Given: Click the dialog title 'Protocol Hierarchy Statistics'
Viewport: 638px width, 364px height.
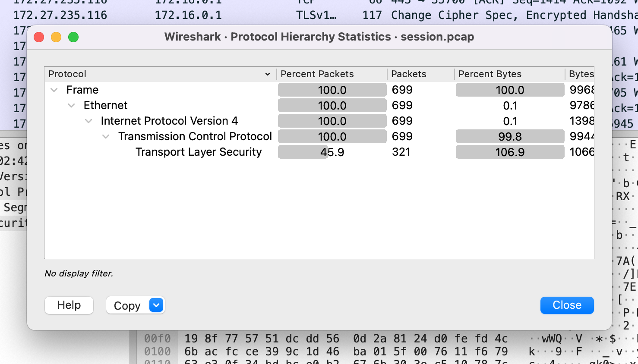Looking at the screenshot, I should [x=311, y=37].
